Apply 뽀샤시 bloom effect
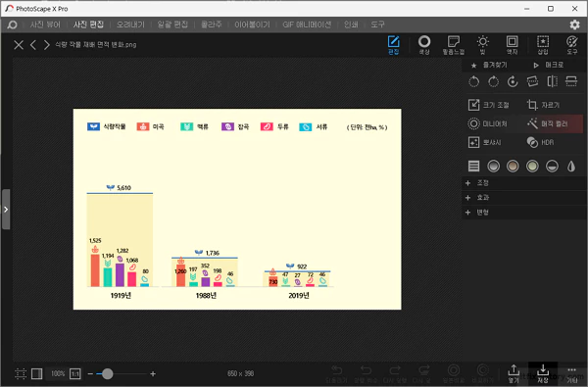The height and width of the screenshot is (387, 588). [485, 142]
